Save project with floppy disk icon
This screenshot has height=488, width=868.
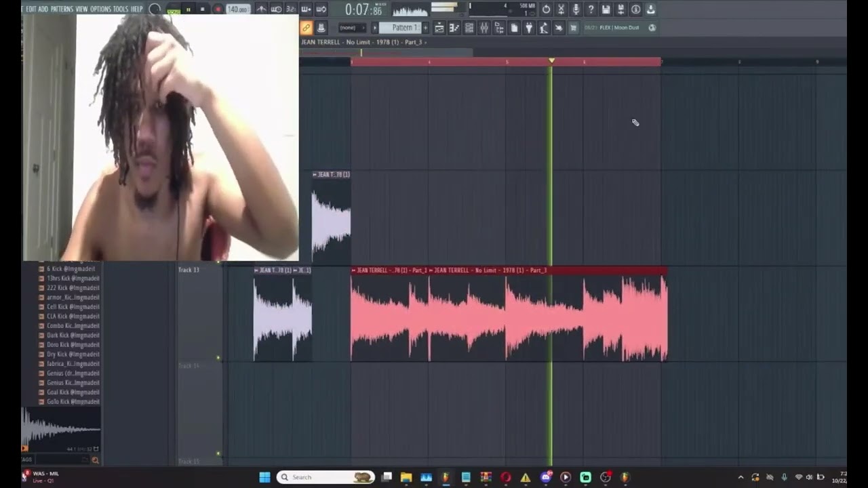tap(606, 9)
